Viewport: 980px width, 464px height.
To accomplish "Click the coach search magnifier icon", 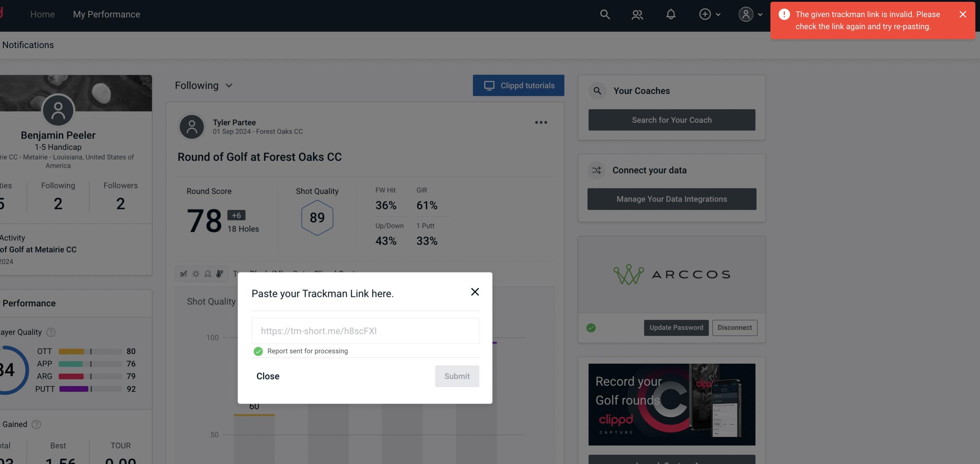I will click(x=597, y=90).
